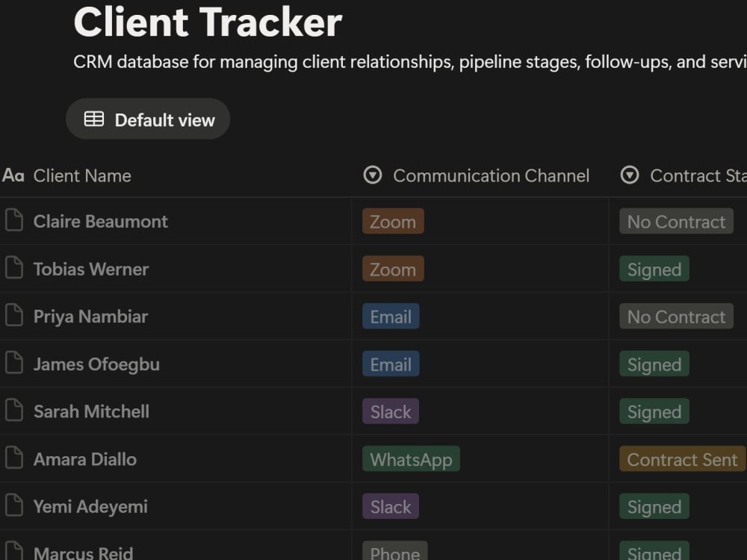Open Claire Beaumont's page icon
The image size is (747, 560).
pos(14,220)
